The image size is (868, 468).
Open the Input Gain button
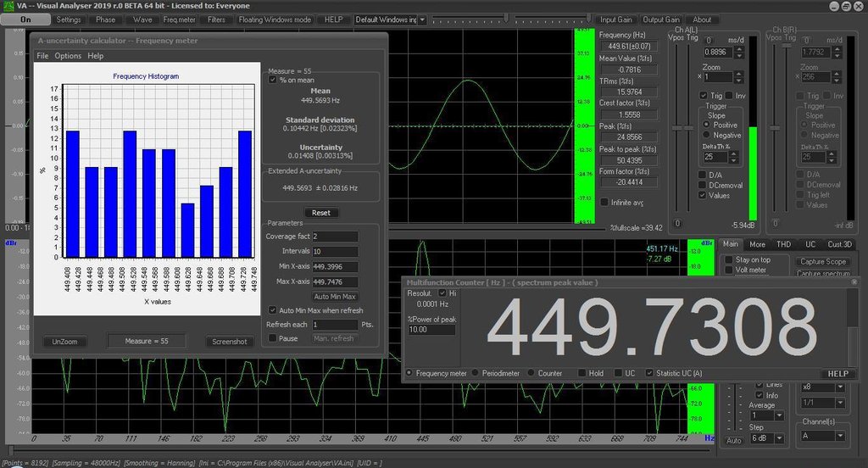[x=616, y=19]
